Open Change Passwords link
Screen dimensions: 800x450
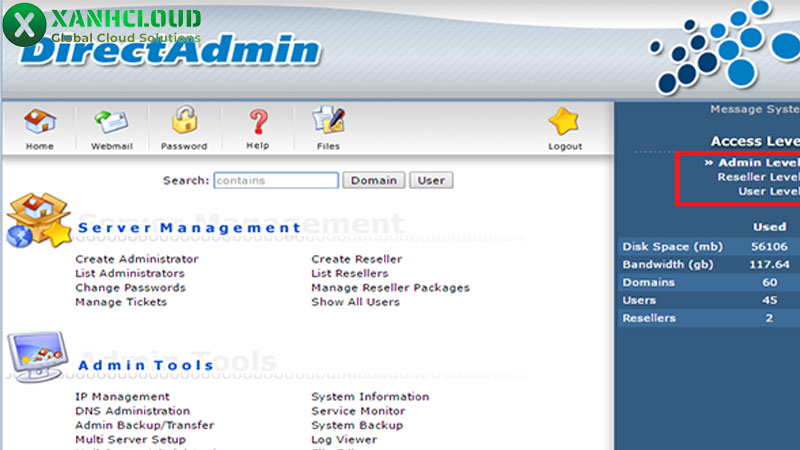[130, 287]
